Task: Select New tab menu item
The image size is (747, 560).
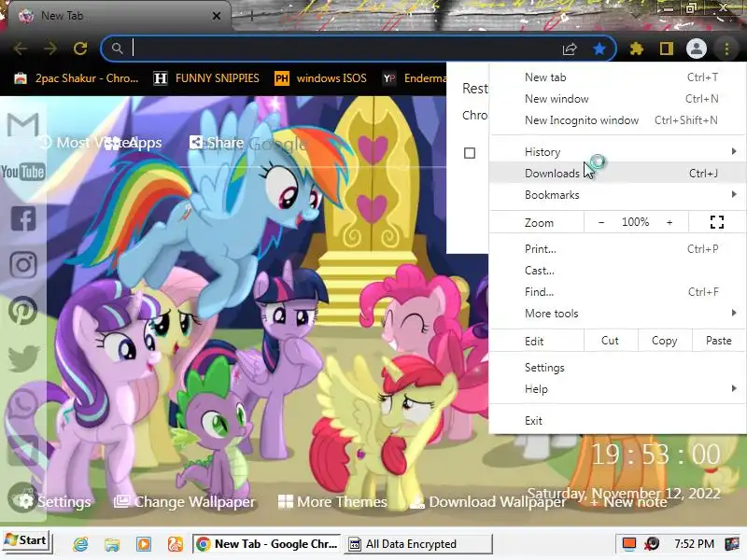Action: 617,77
